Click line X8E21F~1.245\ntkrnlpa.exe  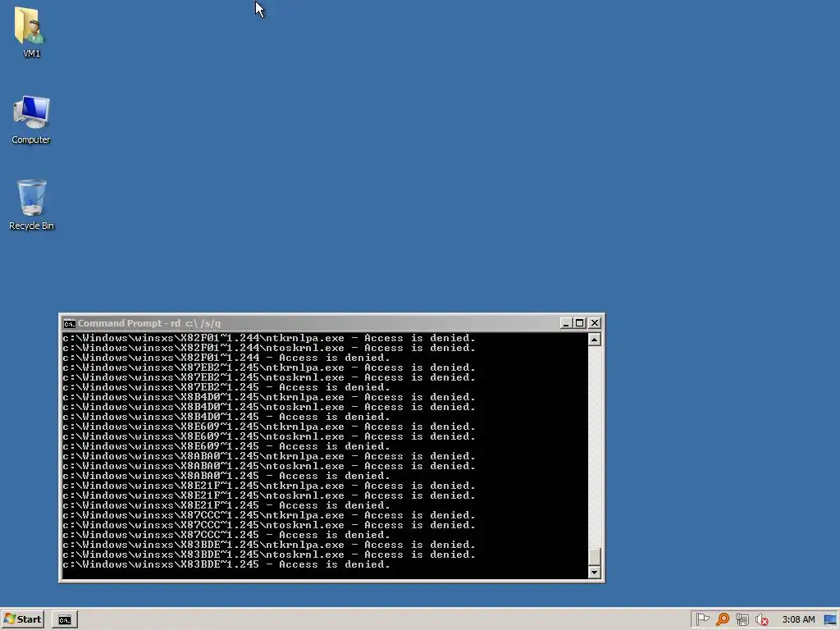point(269,486)
